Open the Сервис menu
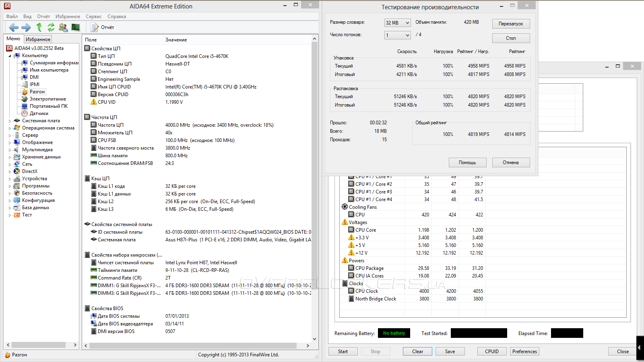Screen dimensions: 644x362 (94, 16)
